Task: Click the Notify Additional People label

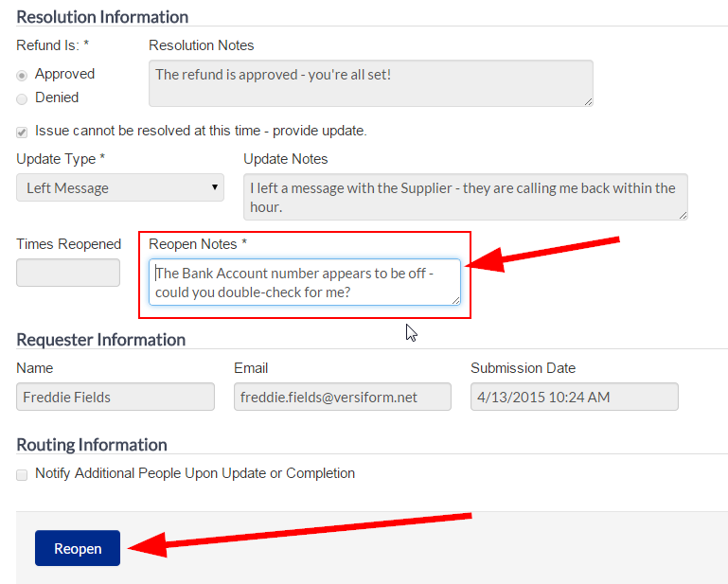Action: pyautogui.click(x=195, y=473)
